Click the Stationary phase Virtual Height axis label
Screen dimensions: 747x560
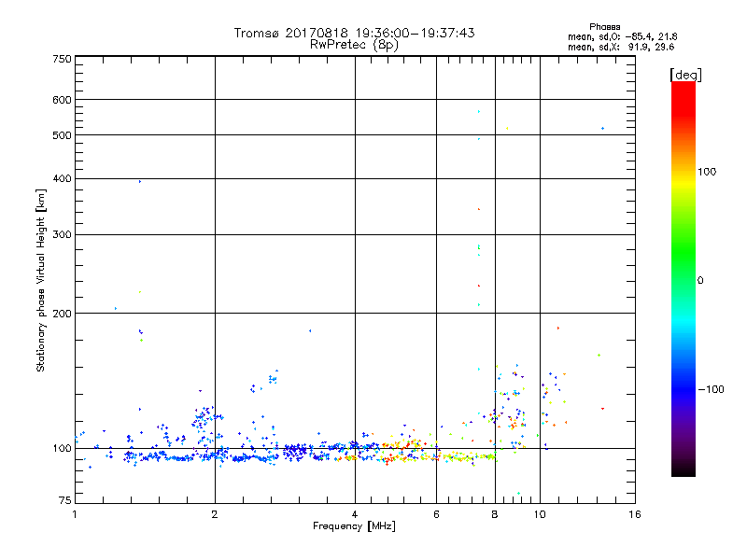40,281
